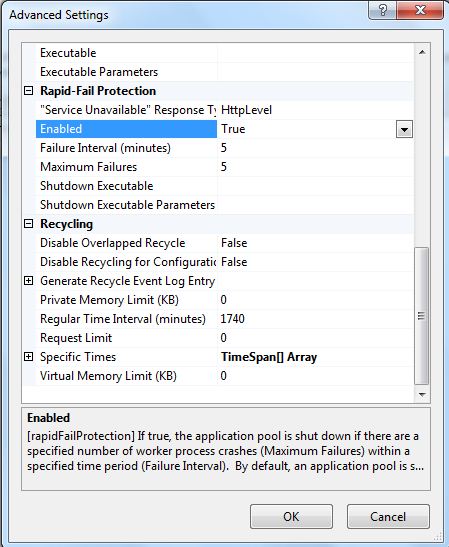Expand Generate Recycle Event Log Entry
Screen dimensions: 449x547
[29, 281]
